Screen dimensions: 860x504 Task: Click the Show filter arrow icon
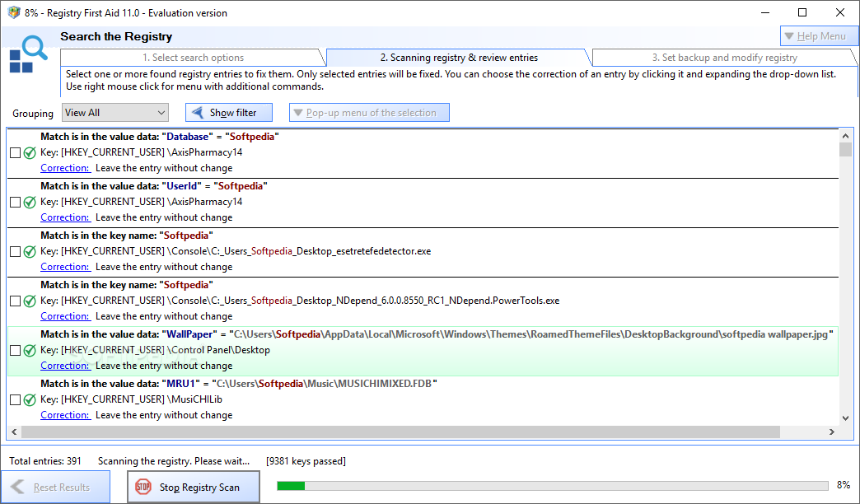pyautogui.click(x=198, y=113)
